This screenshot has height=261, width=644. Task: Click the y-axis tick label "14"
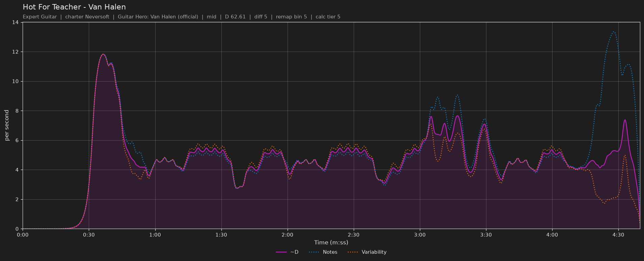coord(15,23)
